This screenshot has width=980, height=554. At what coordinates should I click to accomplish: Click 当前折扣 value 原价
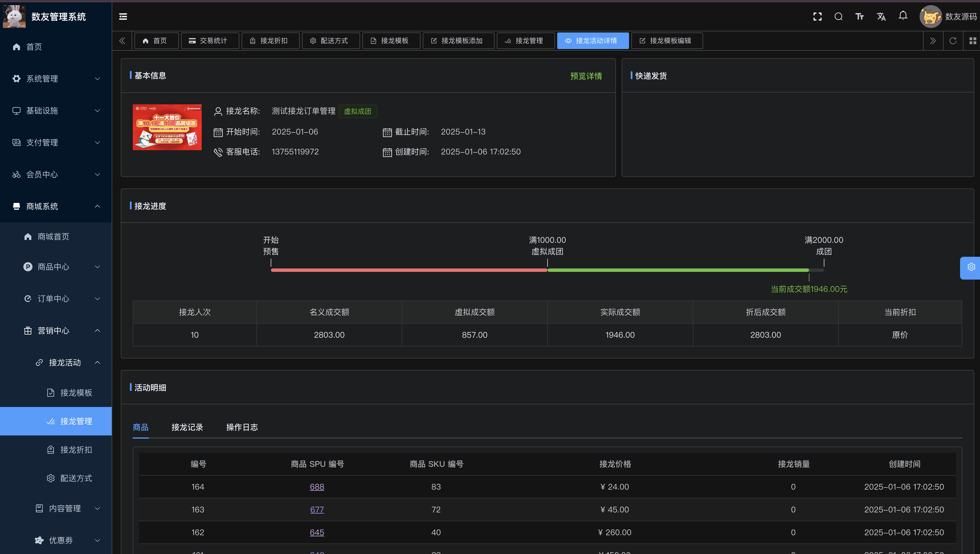(x=900, y=335)
